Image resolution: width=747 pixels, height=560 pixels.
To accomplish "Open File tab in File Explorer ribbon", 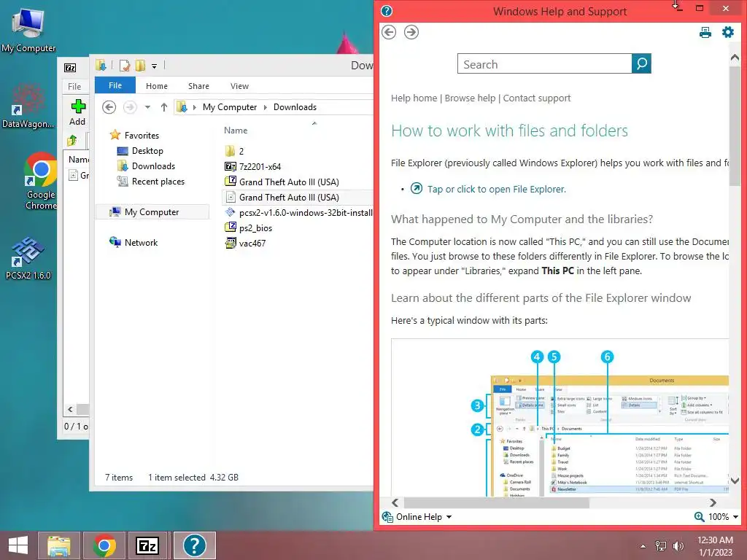I will 115,85.
